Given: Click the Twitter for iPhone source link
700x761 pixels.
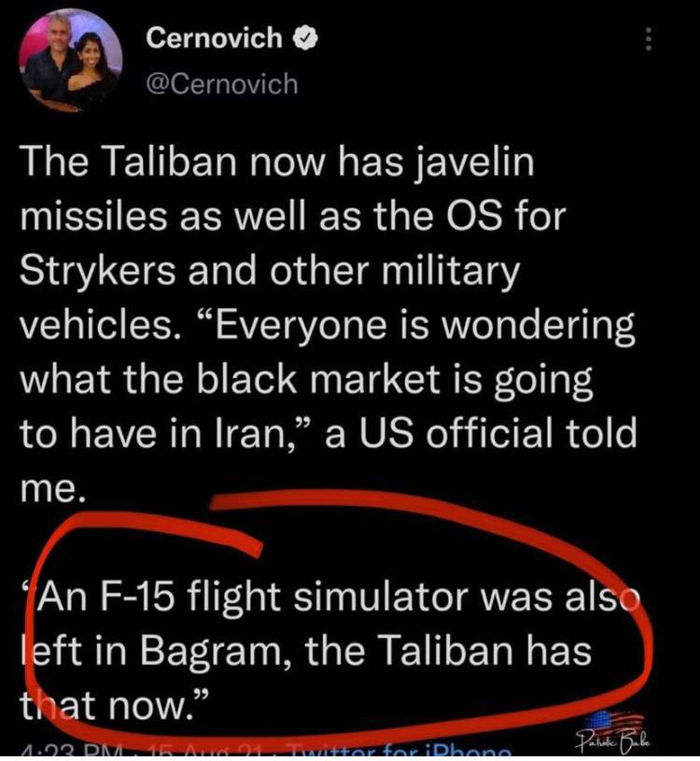Looking at the screenshot, I should click(x=399, y=754).
